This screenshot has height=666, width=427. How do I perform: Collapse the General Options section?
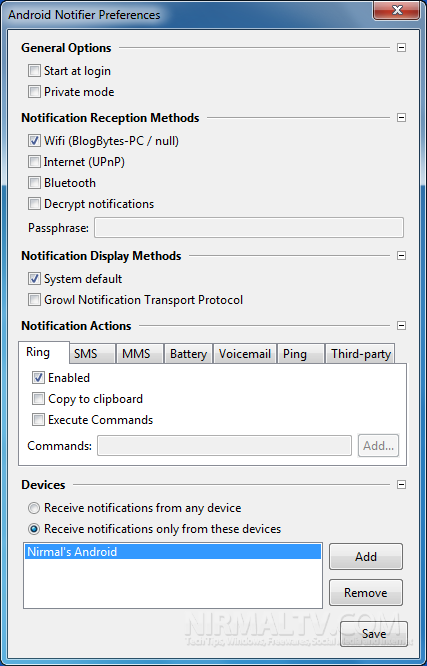tap(401, 48)
